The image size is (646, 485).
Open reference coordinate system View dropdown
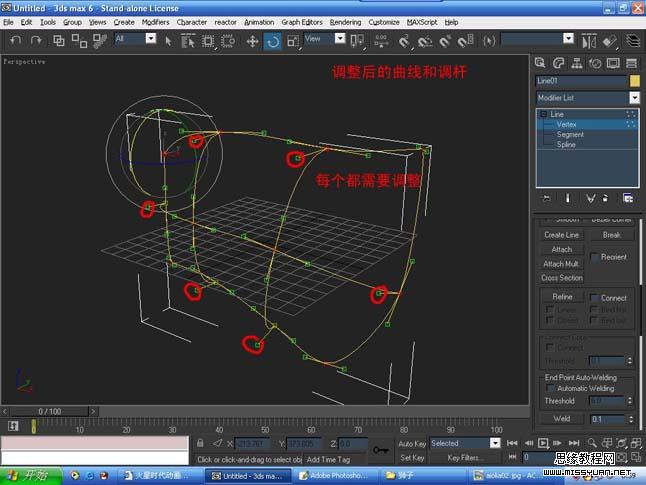(340, 39)
